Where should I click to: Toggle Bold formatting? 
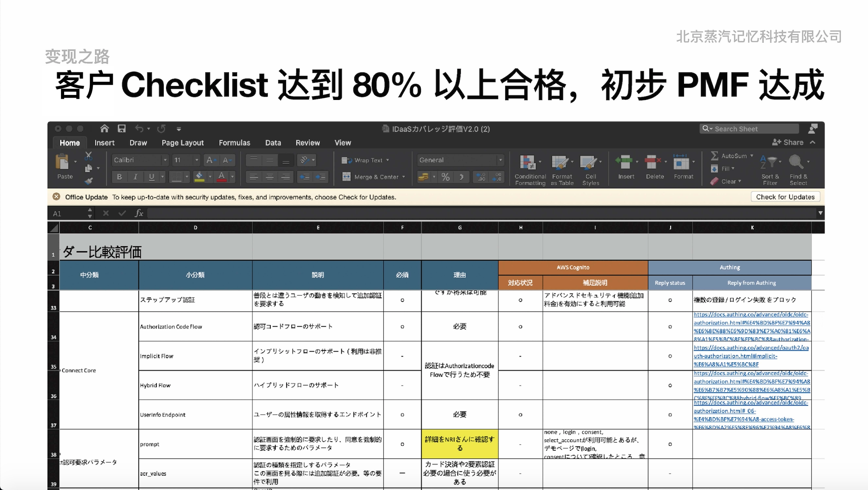[x=119, y=177]
